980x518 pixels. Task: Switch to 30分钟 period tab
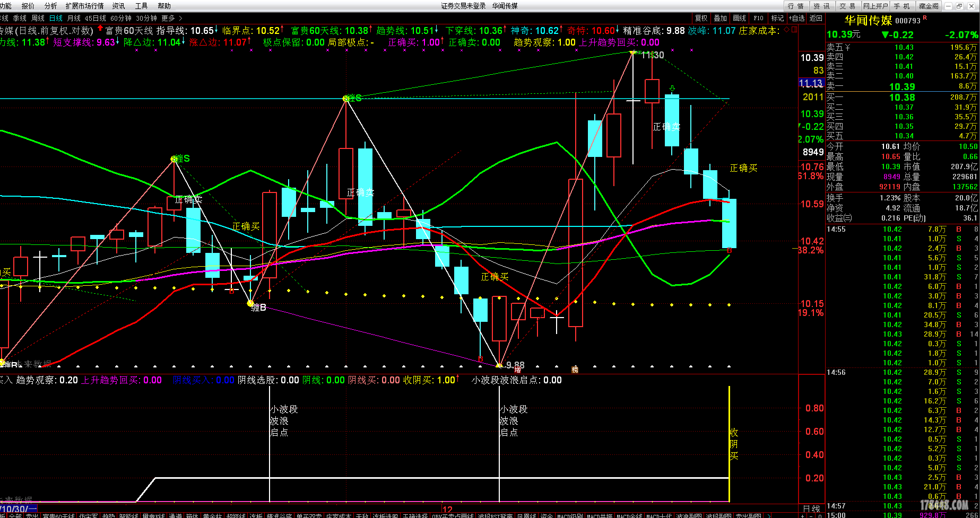point(146,18)
